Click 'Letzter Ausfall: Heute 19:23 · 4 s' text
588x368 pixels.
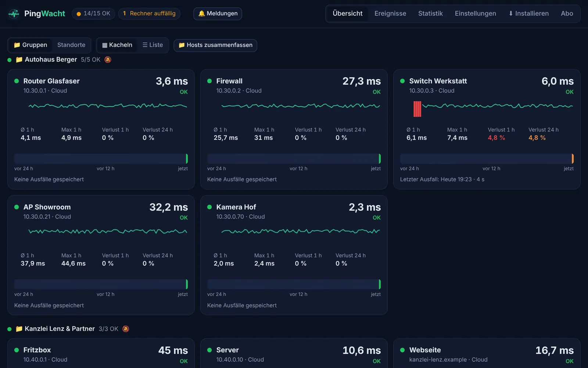[x=442, y=179]
